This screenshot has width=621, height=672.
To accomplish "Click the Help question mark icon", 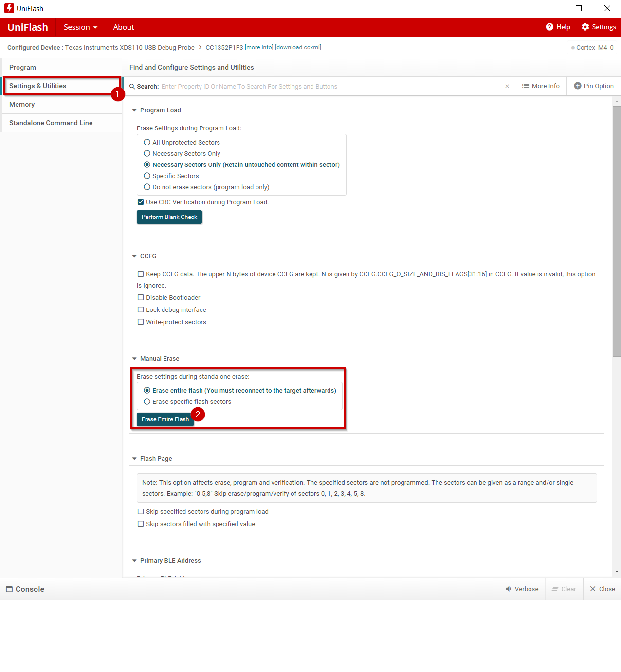I will tap(549, 27).
